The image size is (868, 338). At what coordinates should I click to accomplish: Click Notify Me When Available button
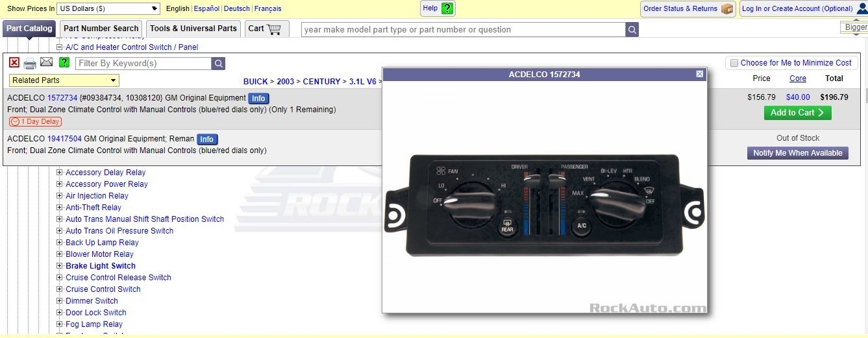click(797, 153)
